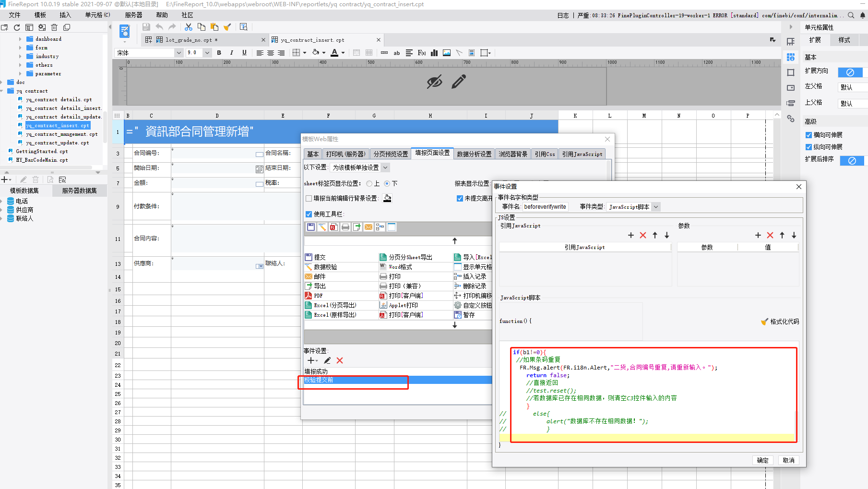This screenshot has height=489, width=868.
Task: Open the 文件 menu
Action: tap(15, 15)
